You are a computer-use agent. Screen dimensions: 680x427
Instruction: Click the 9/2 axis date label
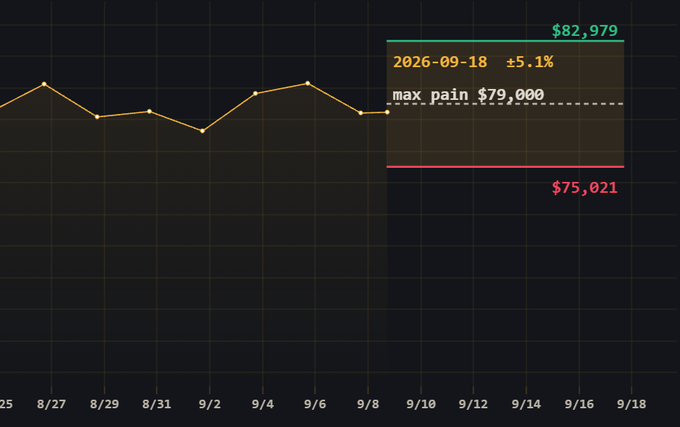209,404
